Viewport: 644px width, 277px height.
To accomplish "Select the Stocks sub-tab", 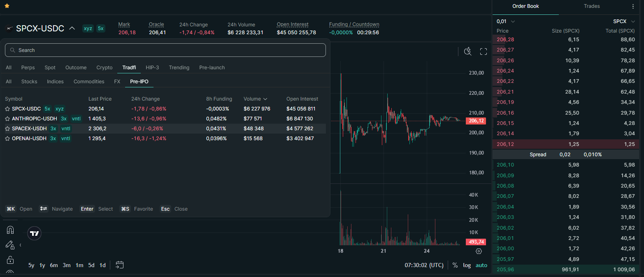I will [x=29, y=82].
